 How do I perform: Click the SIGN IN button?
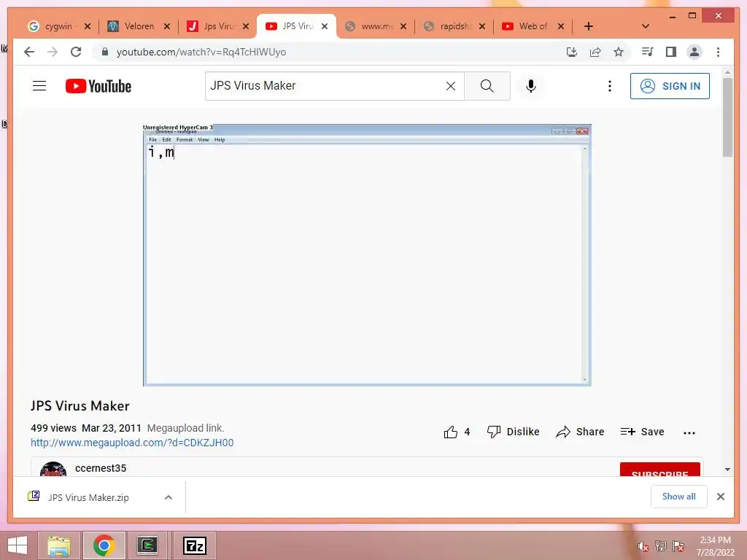pyautogui.click(x=670, y=86)
